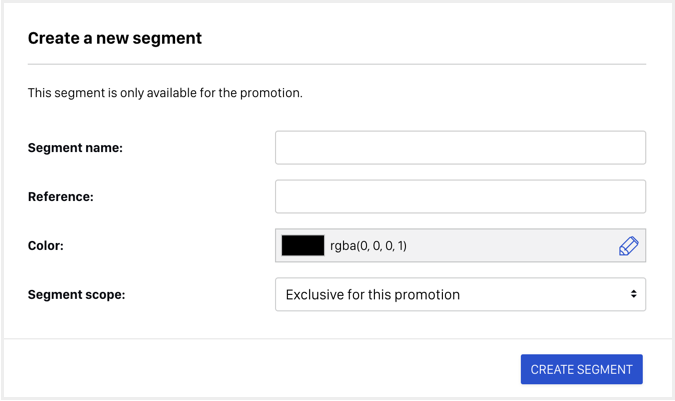Select "Exclusive for this promotion" option text
This screenshot has width=675, height=401.
373,295
